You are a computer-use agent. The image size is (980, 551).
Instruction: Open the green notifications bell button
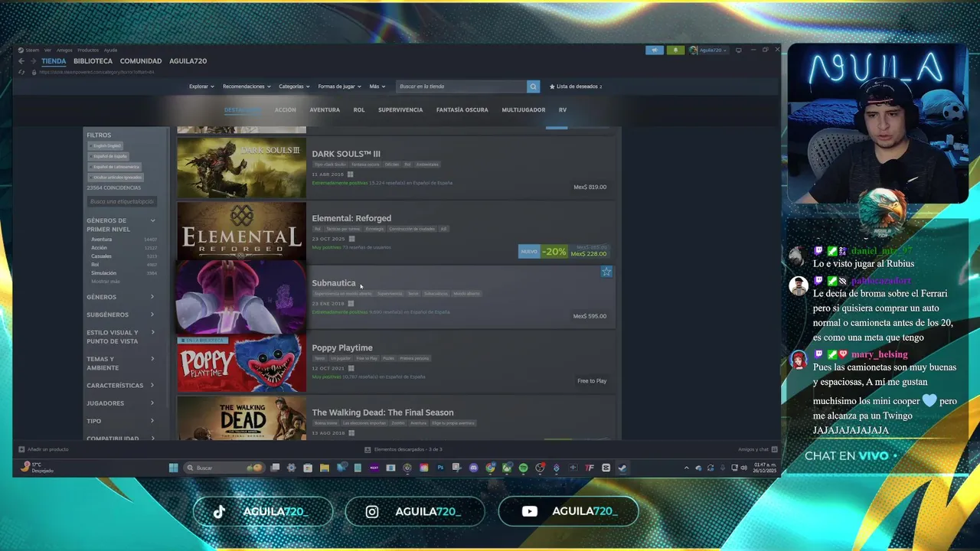pyautogui.click(x=675, y=51)
